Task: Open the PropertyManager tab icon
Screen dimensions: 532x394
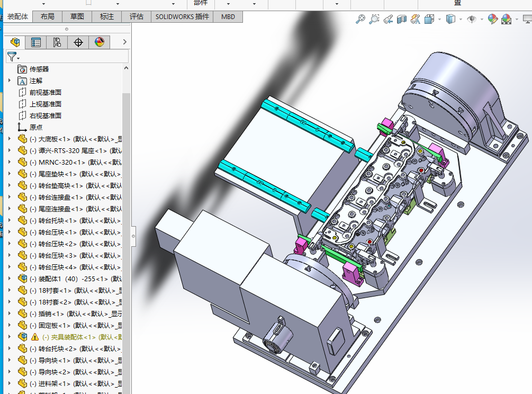Action: coord(36,42)
